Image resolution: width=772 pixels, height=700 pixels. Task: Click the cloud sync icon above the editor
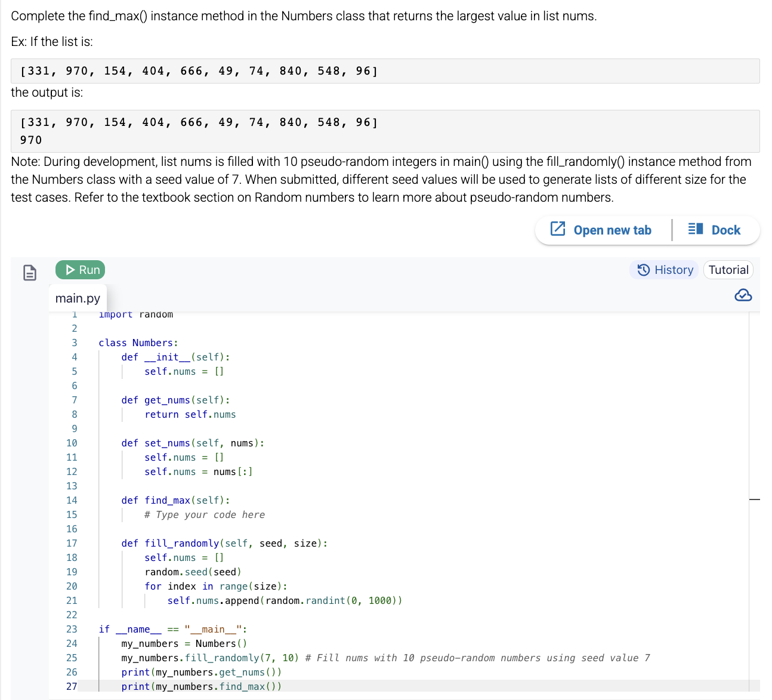point(743,295)
